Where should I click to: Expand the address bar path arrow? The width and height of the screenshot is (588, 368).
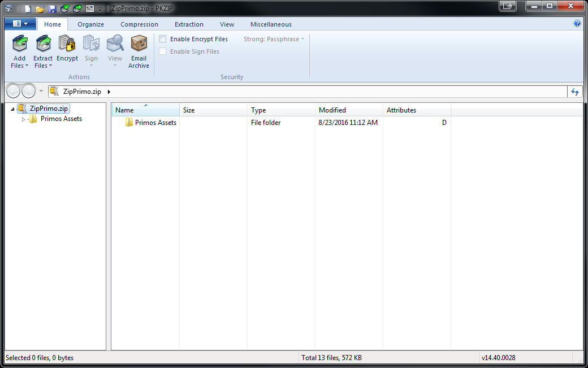tap(109, 92)
